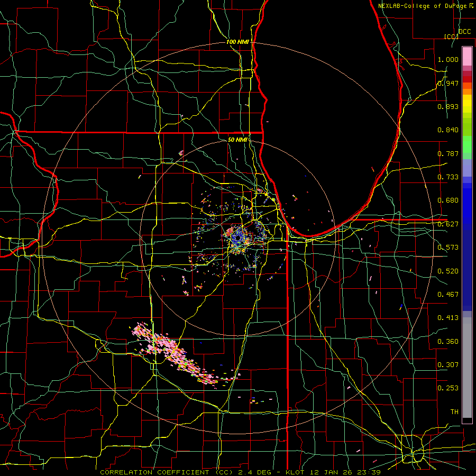Click the 50 NMI range ring label
This screenshot has height=476, width=476.
pos(237,140)
